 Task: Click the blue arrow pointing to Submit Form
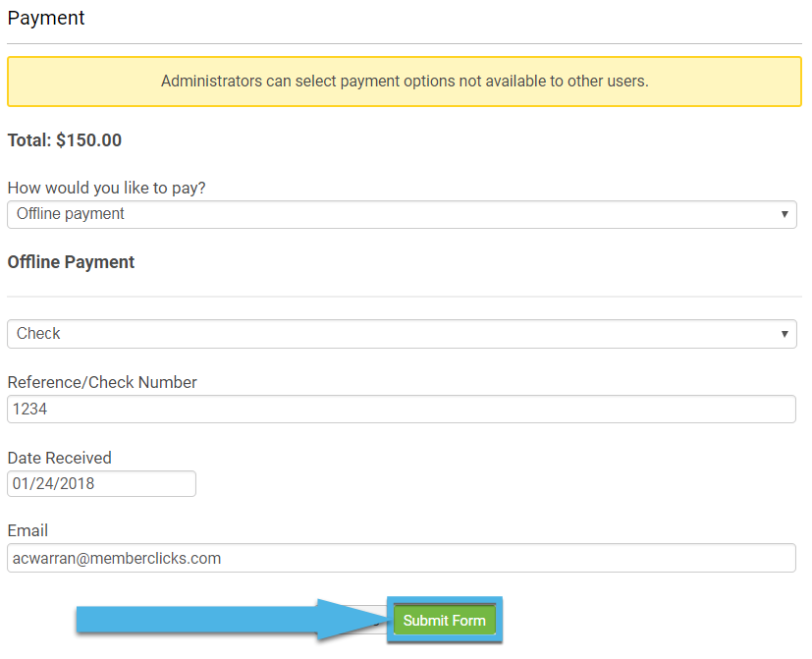coord(228,620)
